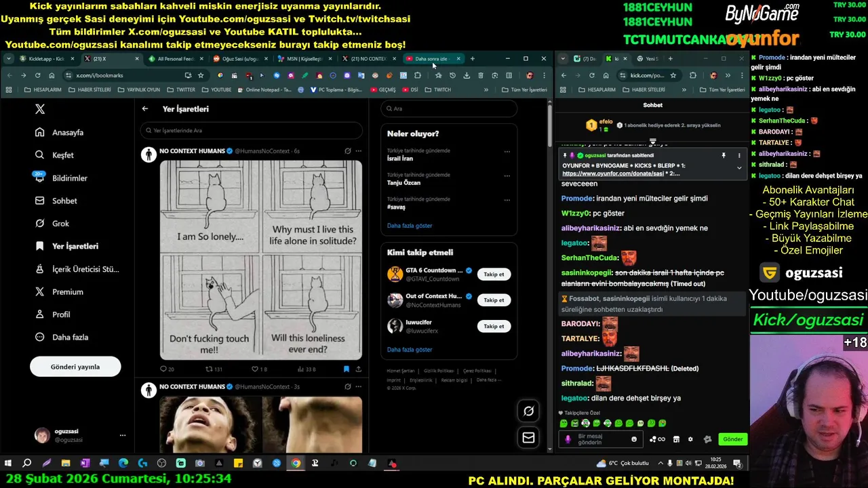Open the X logo home icon

(x=40, y=109)
